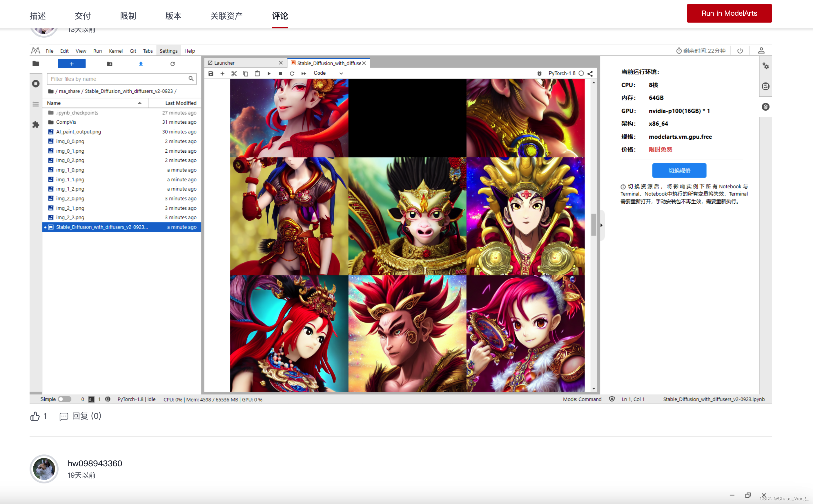Click the blue 切换规格 button
This screenshot has height=504, width=813.
coord(679,170)
